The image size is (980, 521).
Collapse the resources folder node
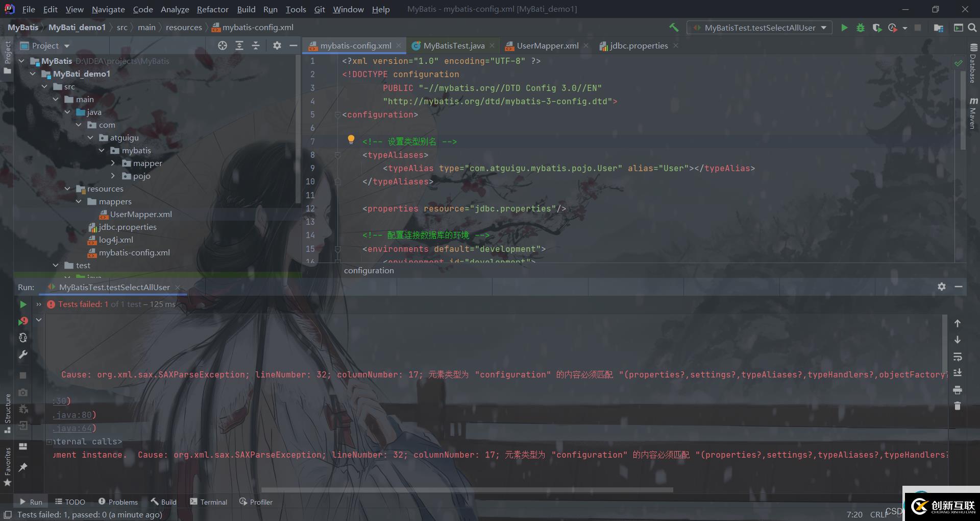tap(67, 188)
